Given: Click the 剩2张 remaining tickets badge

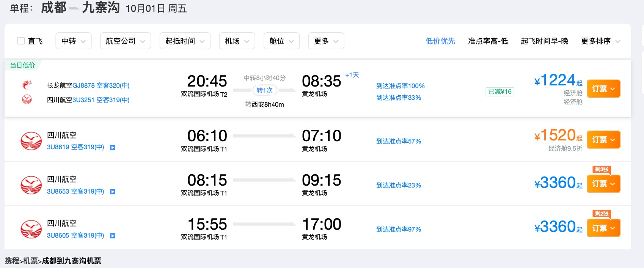Looking at the screenshot, I should coord(602,214).
